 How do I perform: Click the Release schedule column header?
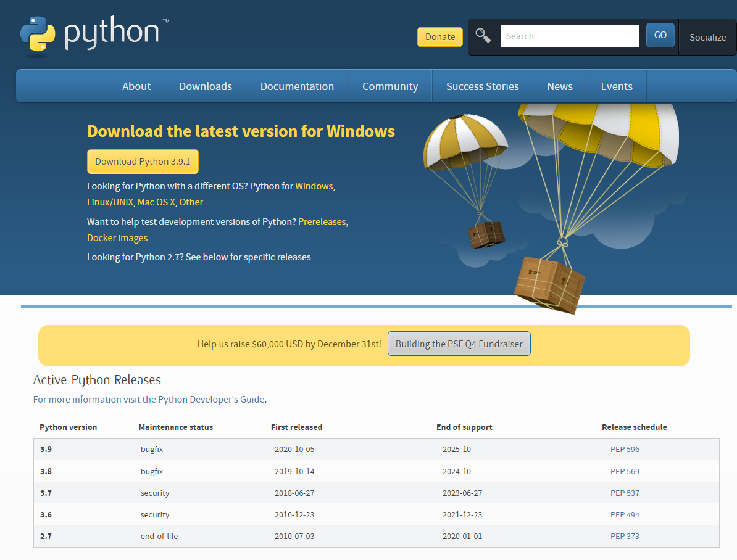634,427
